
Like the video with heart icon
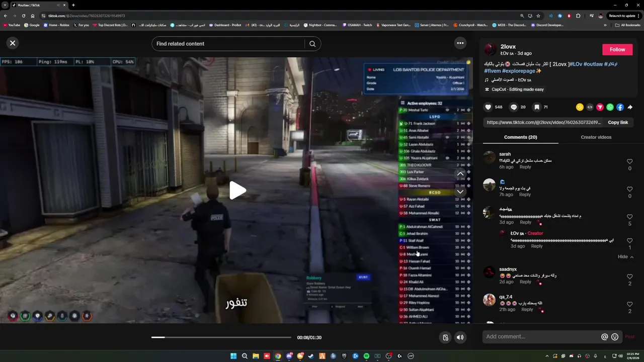488,107
